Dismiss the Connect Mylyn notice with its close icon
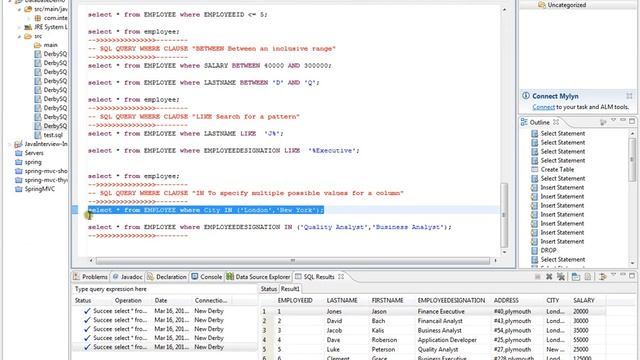This screenshot has height=360, width=640. point(629,96)
